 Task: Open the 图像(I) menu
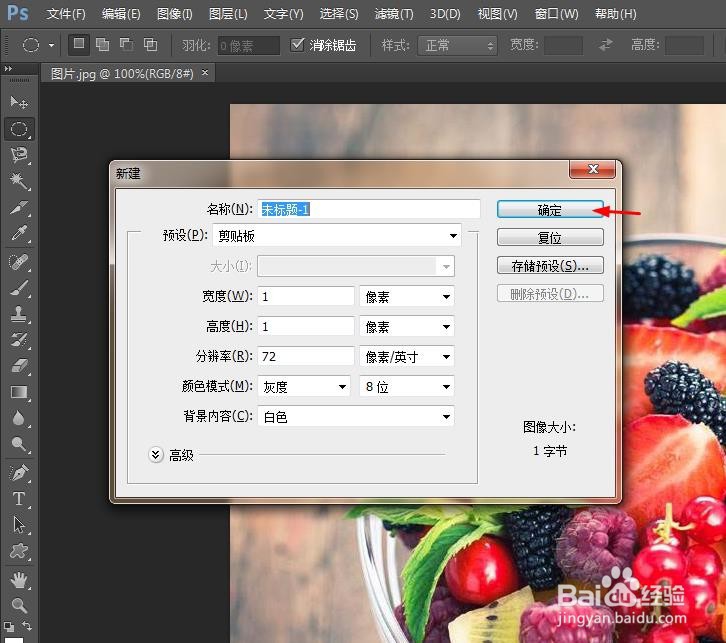tap(175, 14)
